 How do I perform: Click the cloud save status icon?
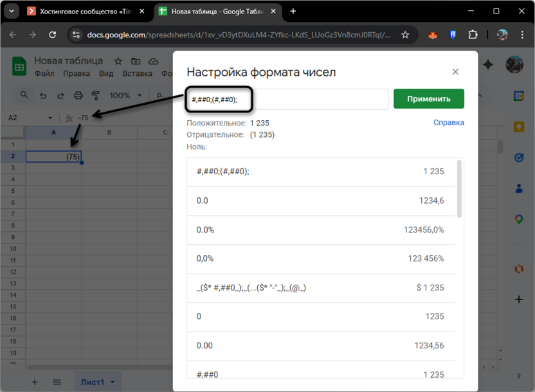pos(152,60)
